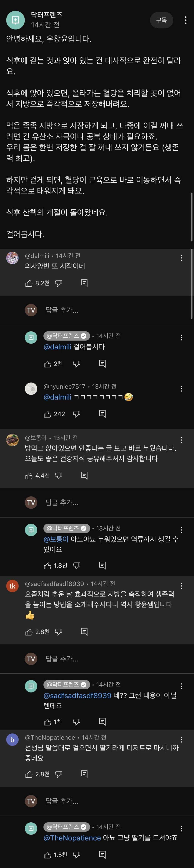Dislike @hyunlee7517's laughing reply
The image size is (194, 868).
coord(77,414)
